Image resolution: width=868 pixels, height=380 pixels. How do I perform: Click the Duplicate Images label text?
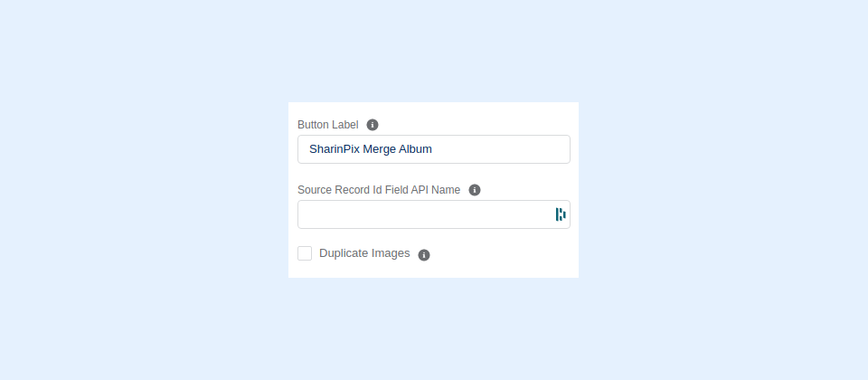coord(364,253)
